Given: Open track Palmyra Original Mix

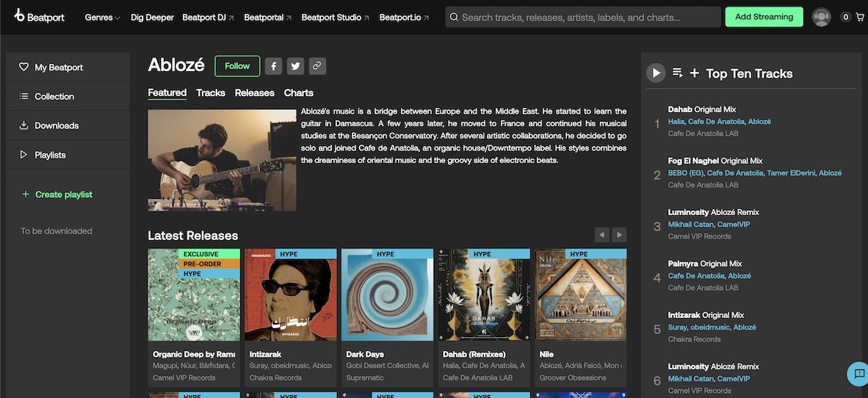Looking at the screenshot, I should (706, 264).
